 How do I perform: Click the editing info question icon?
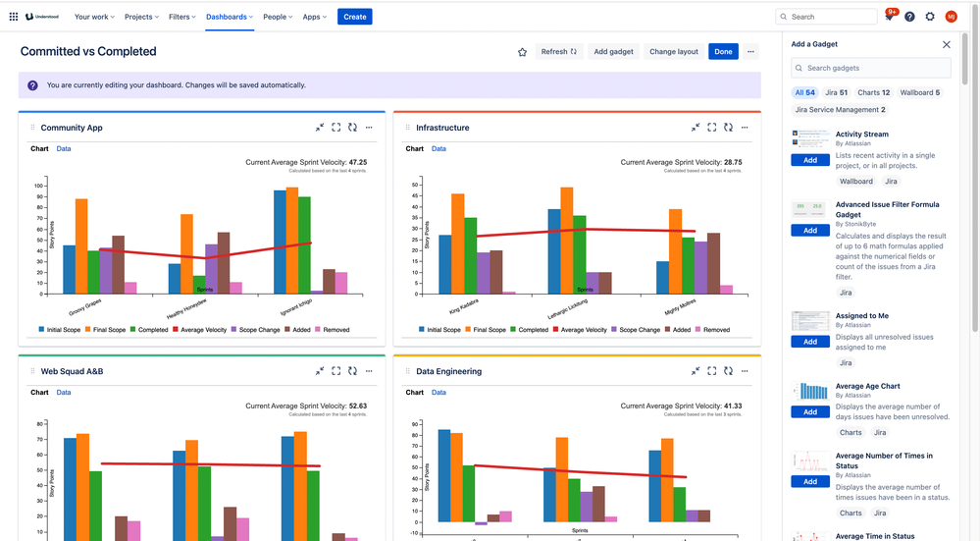[32, 85]
